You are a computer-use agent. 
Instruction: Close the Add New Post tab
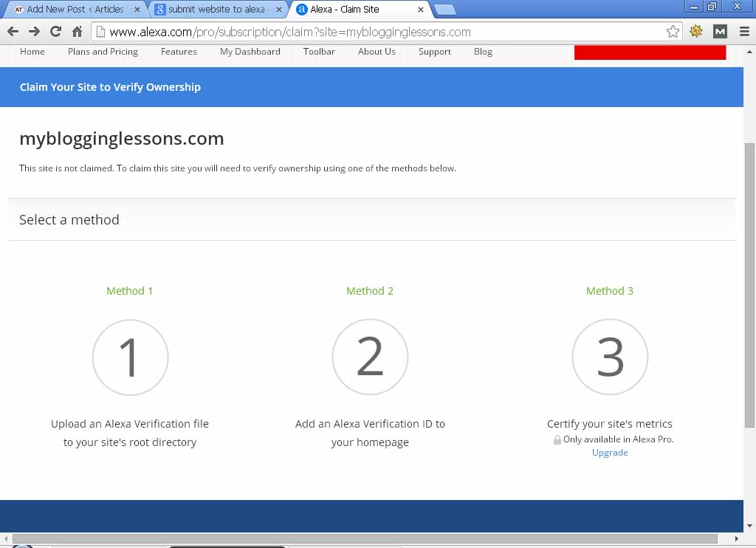click(137, 9)
